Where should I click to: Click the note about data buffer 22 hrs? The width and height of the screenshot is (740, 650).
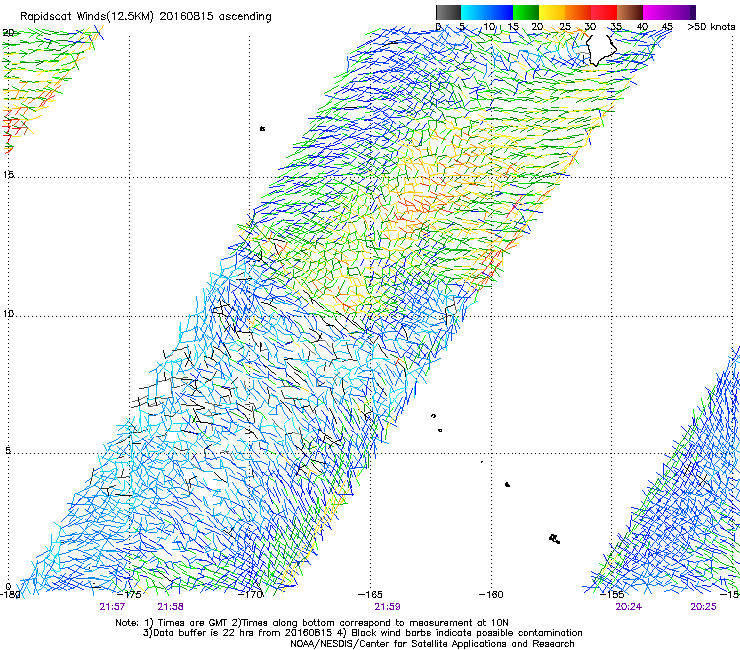coord(363,633)
